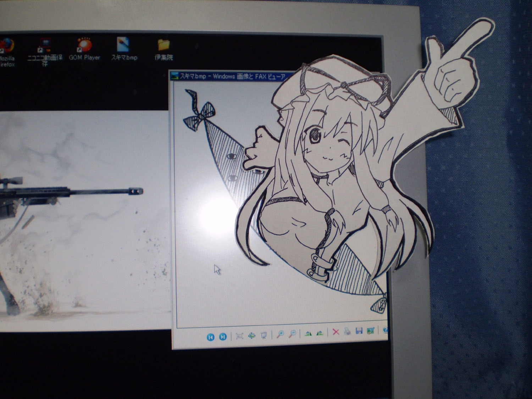Screen dimensions: 532x399
Task: Select the ニコニコ動画保存 desktop shortcut
Action: [x=45, y=52]
